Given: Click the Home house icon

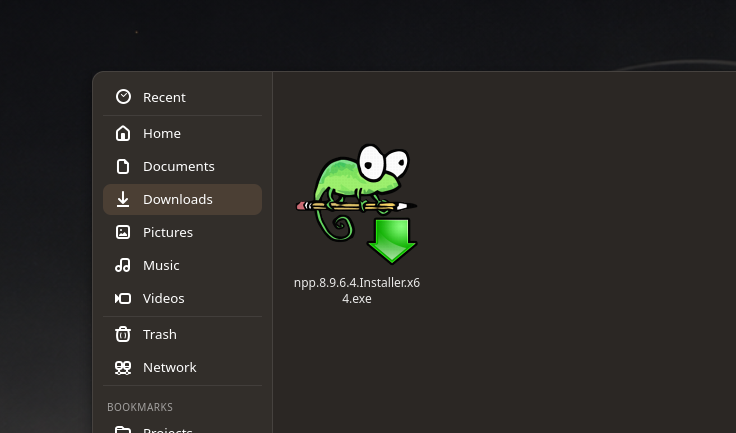Looking at the screenshot, I should click(123, 133).
